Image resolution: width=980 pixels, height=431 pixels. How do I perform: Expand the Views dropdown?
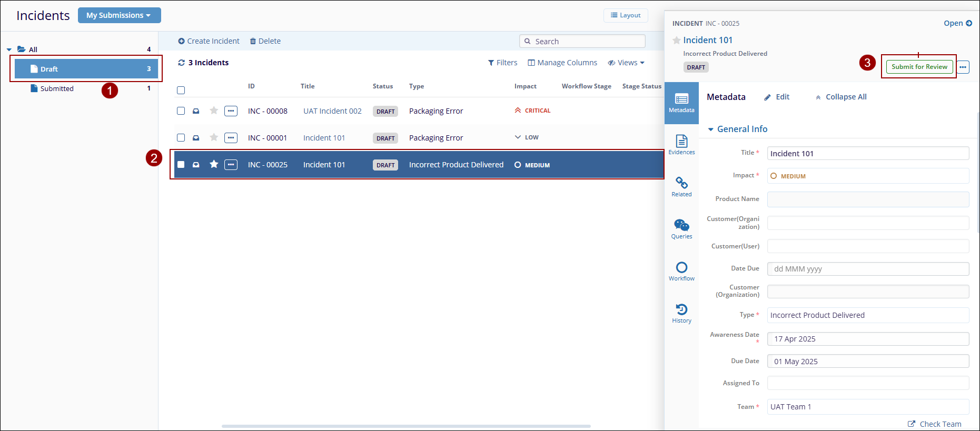pos(626,63)
